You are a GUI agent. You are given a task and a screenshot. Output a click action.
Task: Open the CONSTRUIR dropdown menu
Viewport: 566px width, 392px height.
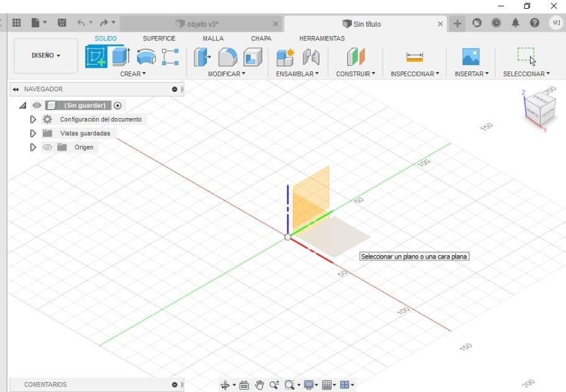(x=355, y=74)
